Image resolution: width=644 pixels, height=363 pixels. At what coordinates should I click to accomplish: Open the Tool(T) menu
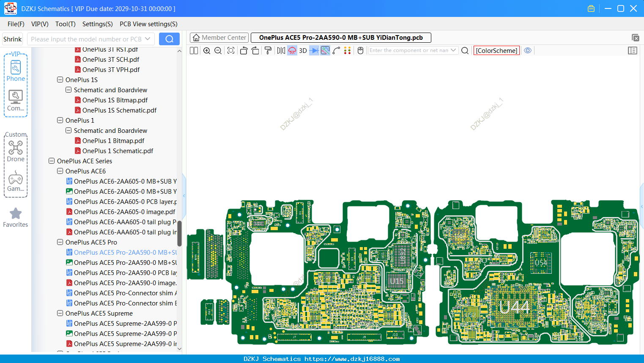(66, 24)
